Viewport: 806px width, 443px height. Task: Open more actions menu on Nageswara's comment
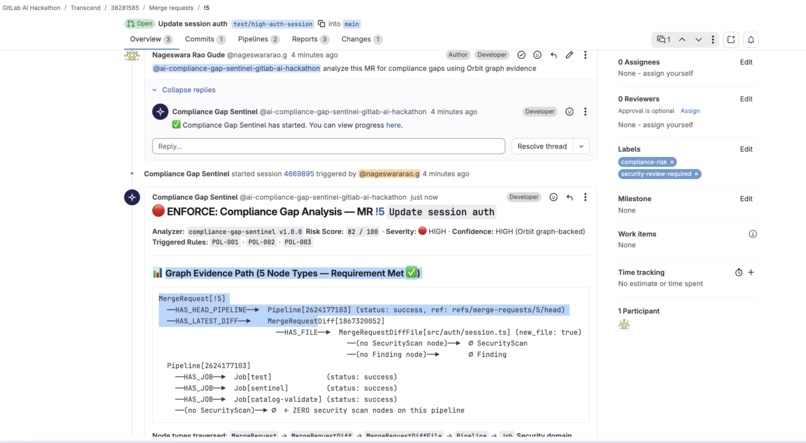[585, 55]
